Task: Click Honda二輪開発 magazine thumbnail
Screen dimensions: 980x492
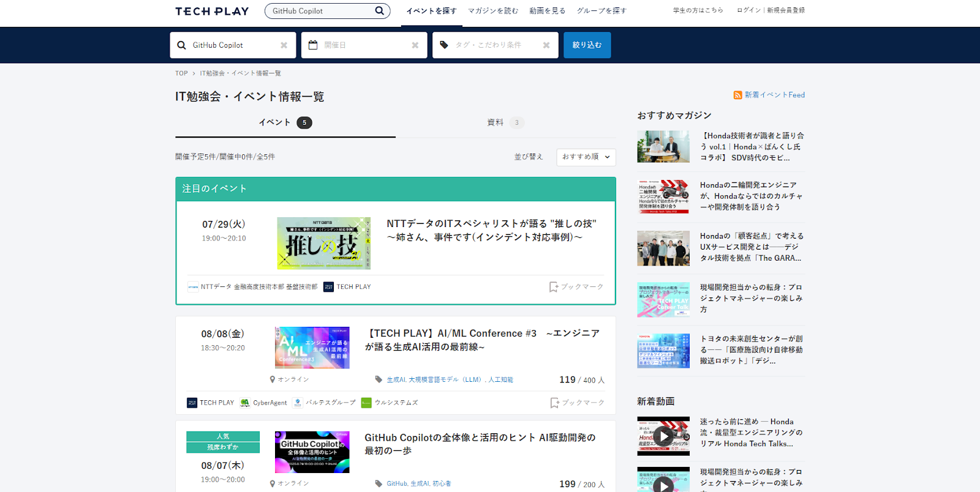Action: click(663, 196)
